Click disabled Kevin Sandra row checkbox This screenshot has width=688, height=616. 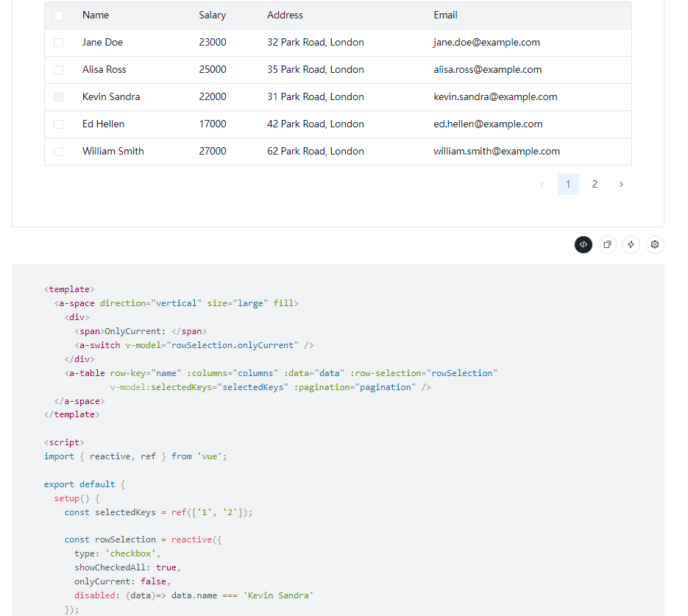click(x=58, y=97)
